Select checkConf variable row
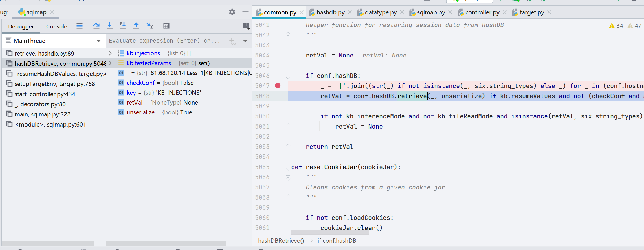The height and width of the screenshot is (250, 644). [x=179, y=83]
